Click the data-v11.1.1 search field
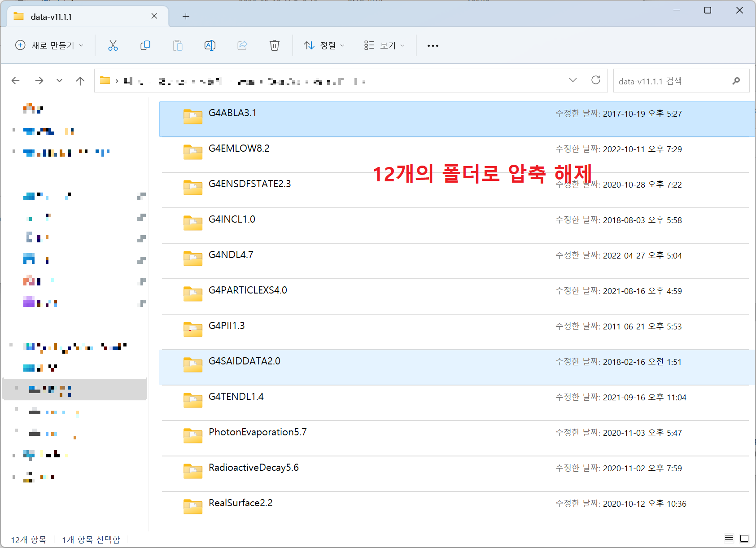The width and height of the screenshot is (756, 548). [x=673, y=81]
